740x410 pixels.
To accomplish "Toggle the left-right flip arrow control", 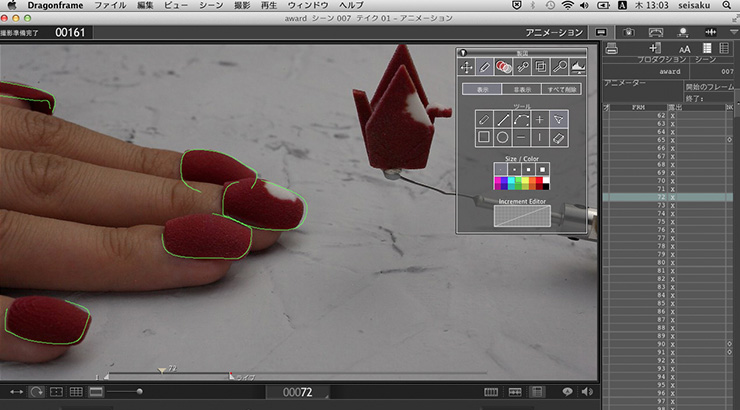I will 17,392.
